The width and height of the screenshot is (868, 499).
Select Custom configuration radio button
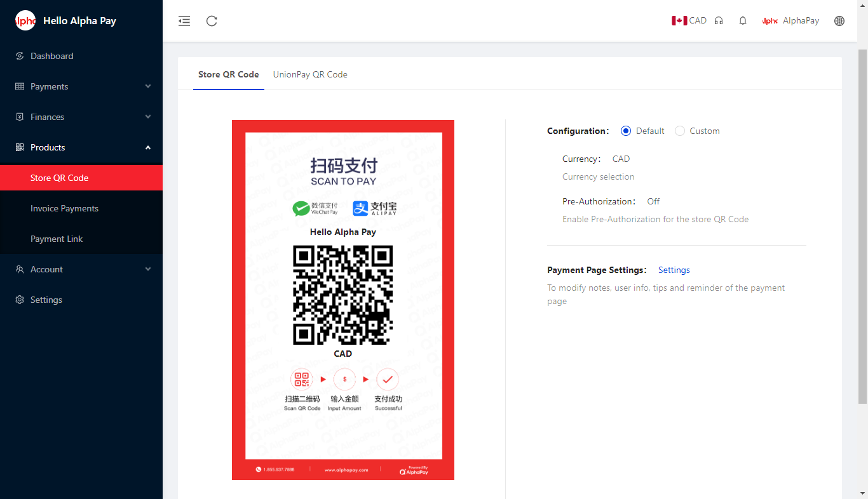(680, 131)
